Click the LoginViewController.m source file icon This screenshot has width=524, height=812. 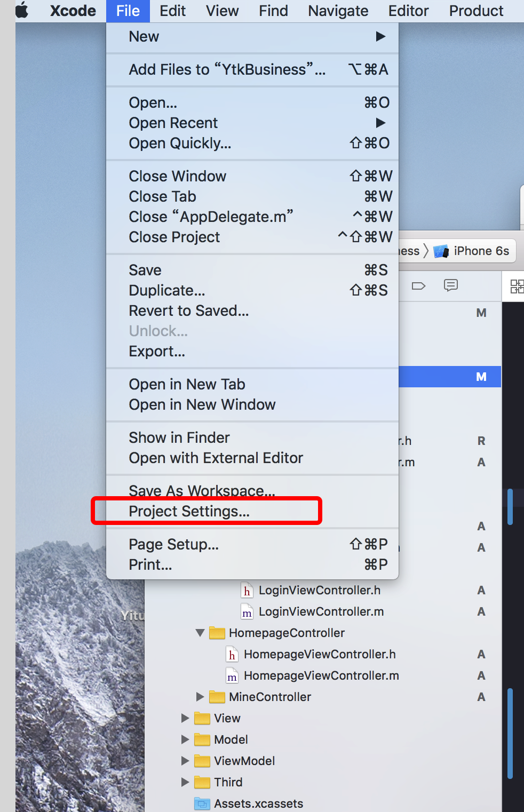pyautogui.click(x=247, y=611)
